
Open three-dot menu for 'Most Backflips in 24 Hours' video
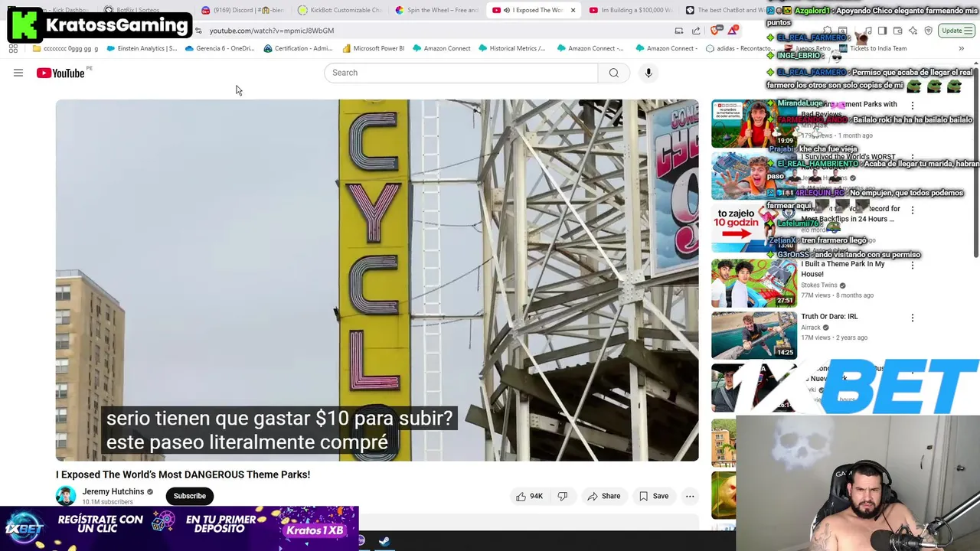coord(912,209)
